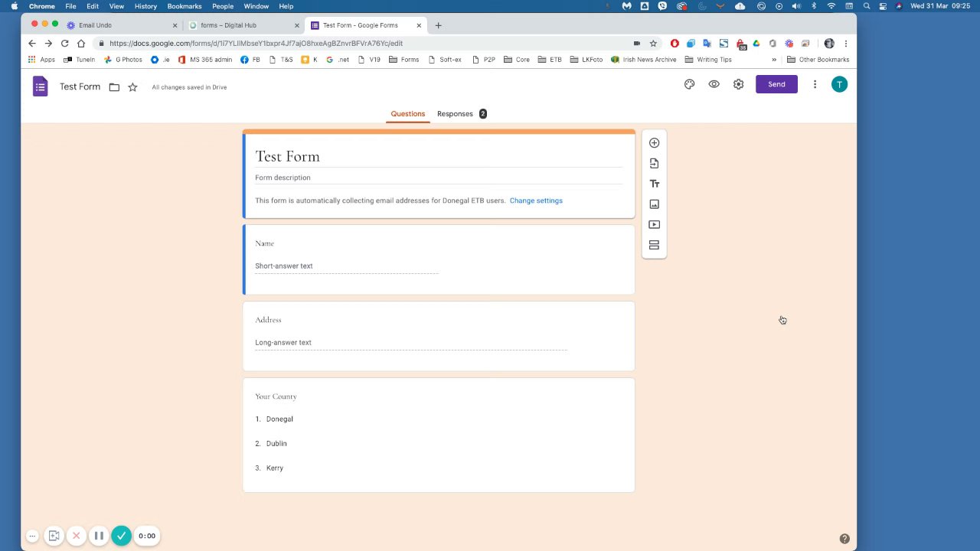The width and height of the screenshot is (980, 551).
Task: Switch to the forms – Digital Hub tab
Action: point(244,25)
